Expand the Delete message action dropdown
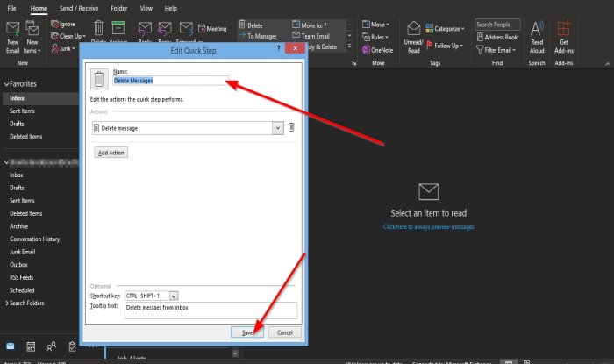614x364 pixels. click(278, 128)
